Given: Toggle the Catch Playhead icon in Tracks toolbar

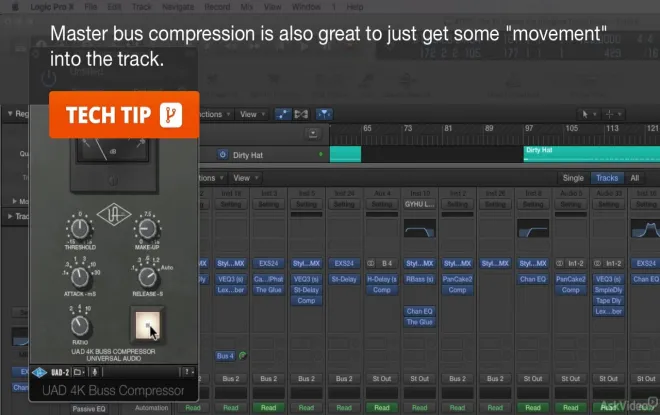Looking at the screenshot, I should click(324, 114).
